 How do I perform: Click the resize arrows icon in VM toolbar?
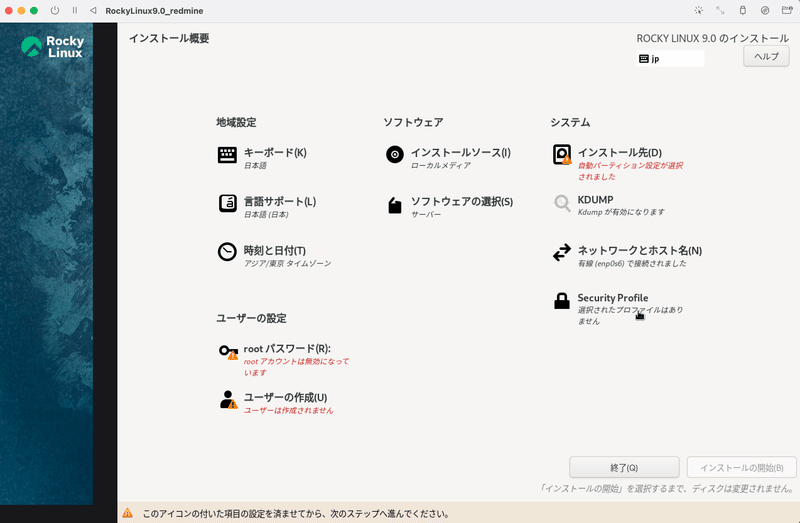[720, 10]
